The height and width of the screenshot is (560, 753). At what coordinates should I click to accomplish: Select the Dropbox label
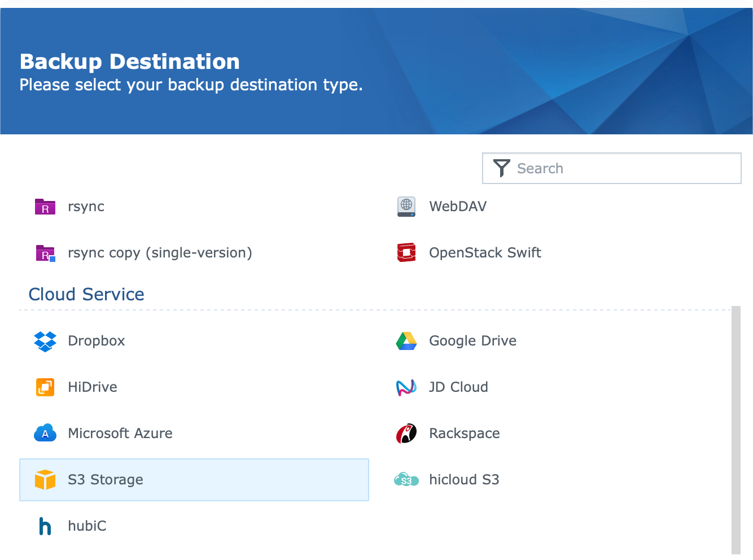click(x=97, y=341)
